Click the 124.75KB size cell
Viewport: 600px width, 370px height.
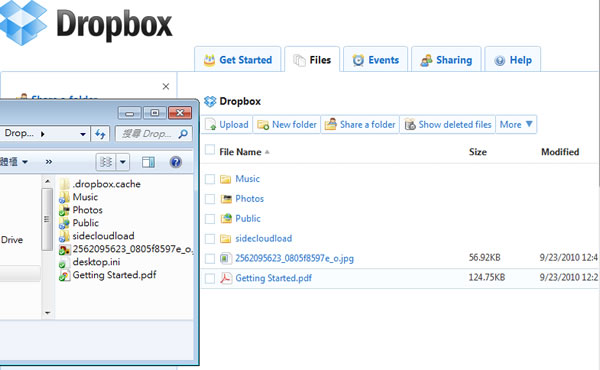[x=487, y=277]
